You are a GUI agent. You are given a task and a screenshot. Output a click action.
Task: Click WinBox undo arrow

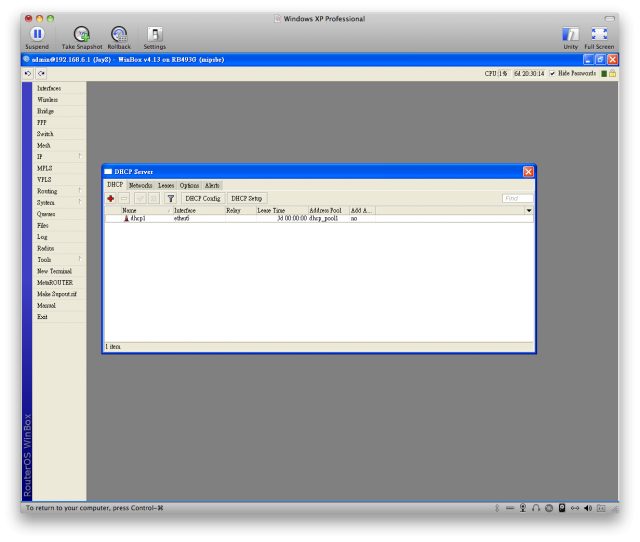[x=28, y=73]
